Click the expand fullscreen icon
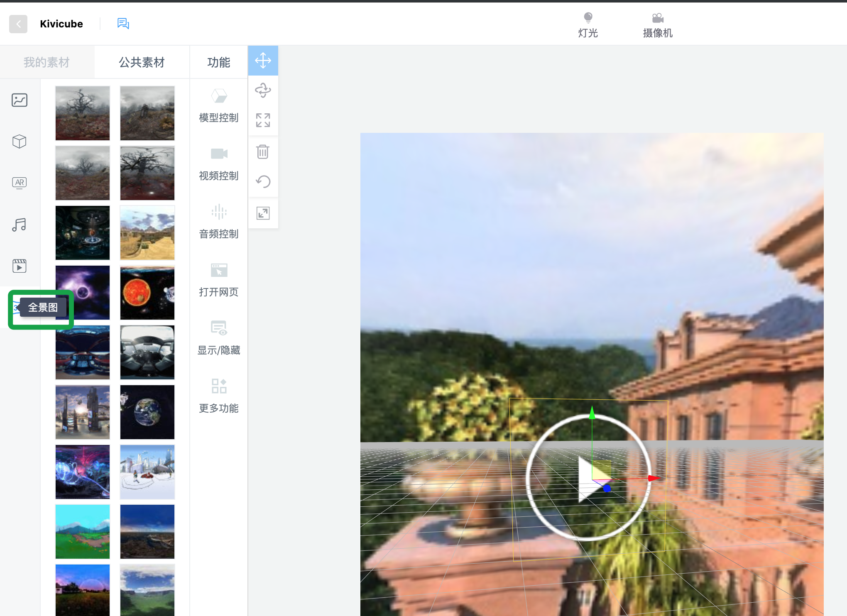The width and height of the screenshot is (847, 616). point(263,213)
